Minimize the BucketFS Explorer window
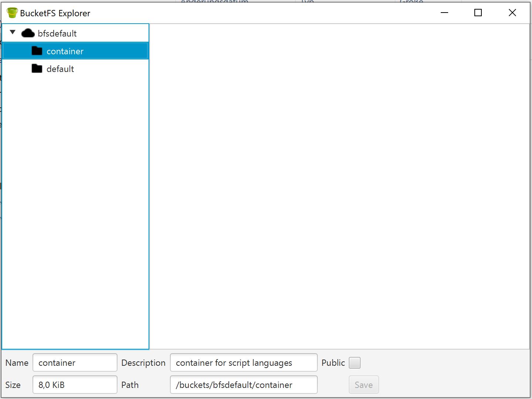This screenshot has height=399, width=532. pyautogui.click(x=444, y=13)
